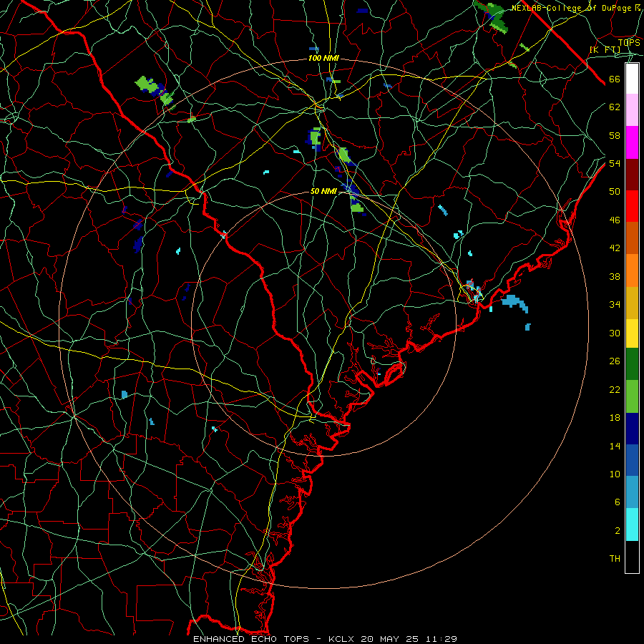644x644 pixels.
Task: Click legend value 10
Action: pyautogui.click(x=615, y=474)
